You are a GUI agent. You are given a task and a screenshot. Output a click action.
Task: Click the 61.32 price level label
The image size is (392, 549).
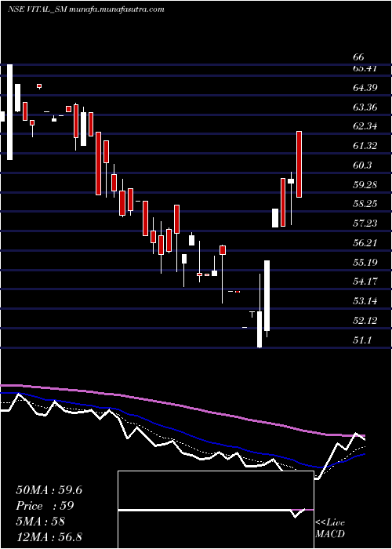tap(365, 146)
